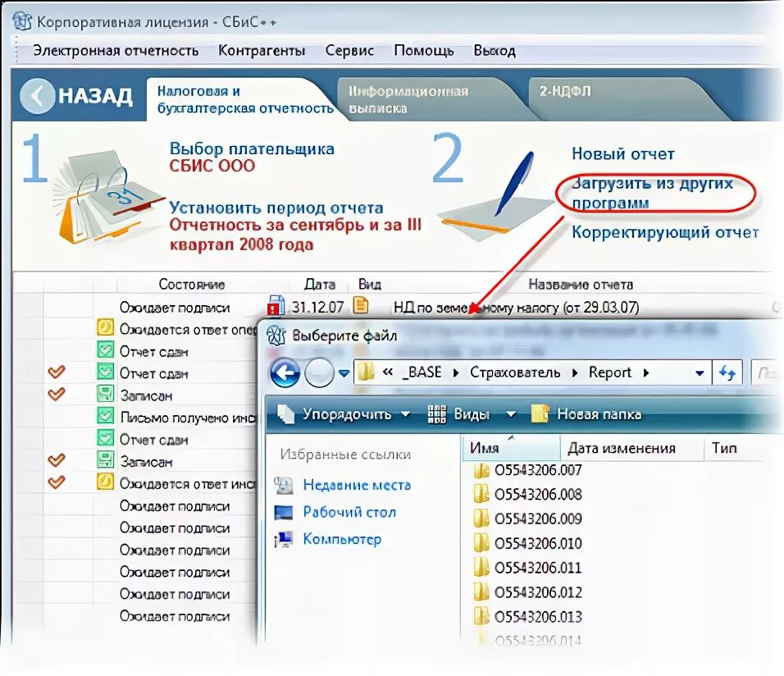
Task: Click the green check icon beside Письмо получено
Action: click(x=105, y=415)
